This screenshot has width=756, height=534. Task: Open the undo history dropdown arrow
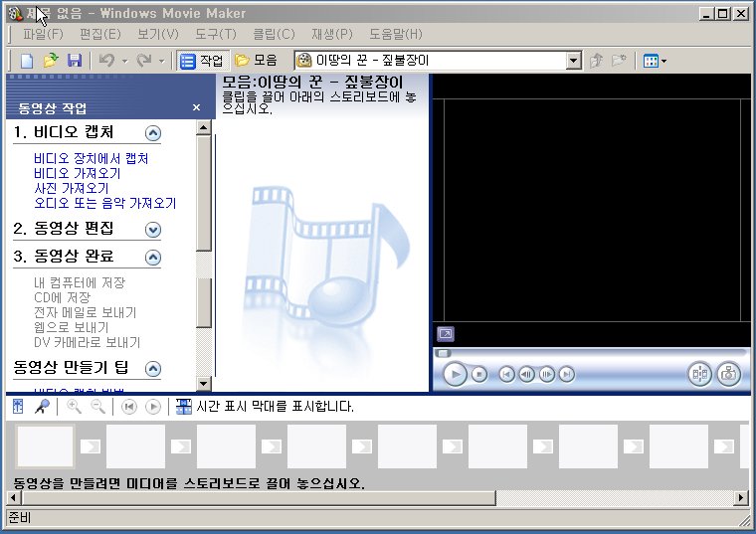pos(125,62)
